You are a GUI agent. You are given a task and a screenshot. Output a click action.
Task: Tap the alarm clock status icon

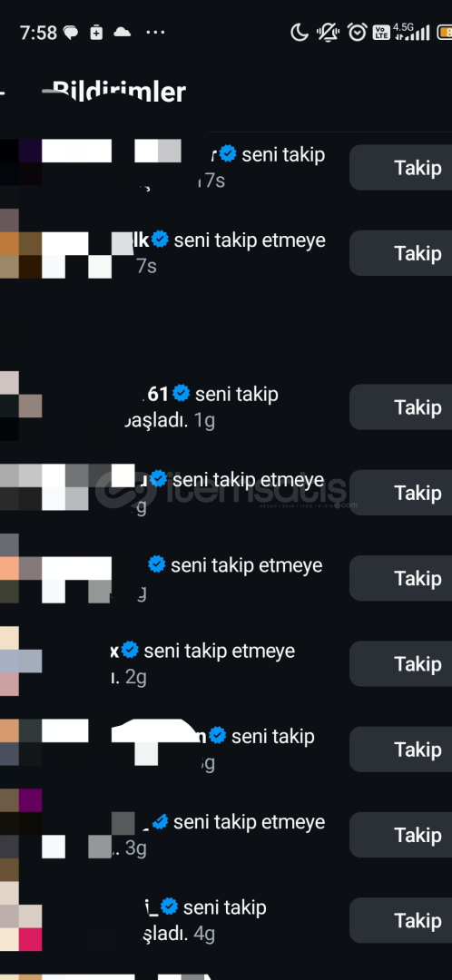coord(357,32)
